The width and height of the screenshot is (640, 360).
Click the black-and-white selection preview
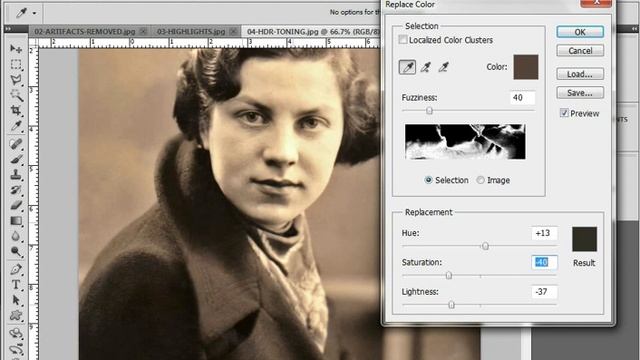point(465,142)
